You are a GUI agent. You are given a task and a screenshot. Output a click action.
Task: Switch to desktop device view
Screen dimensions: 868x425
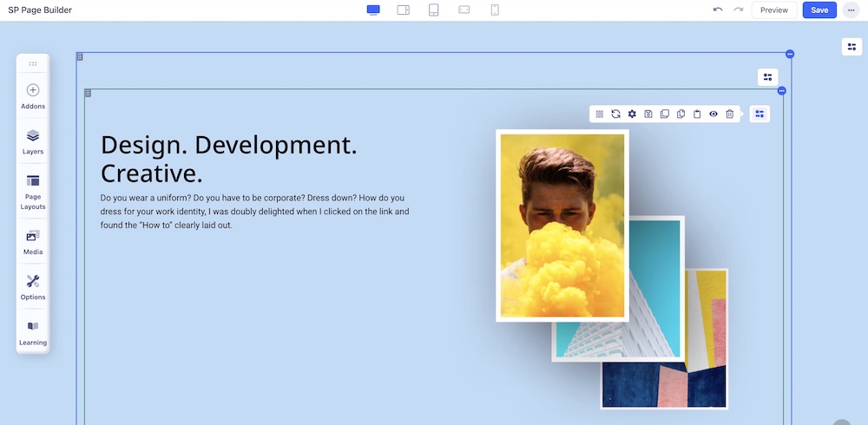[373, 10]
